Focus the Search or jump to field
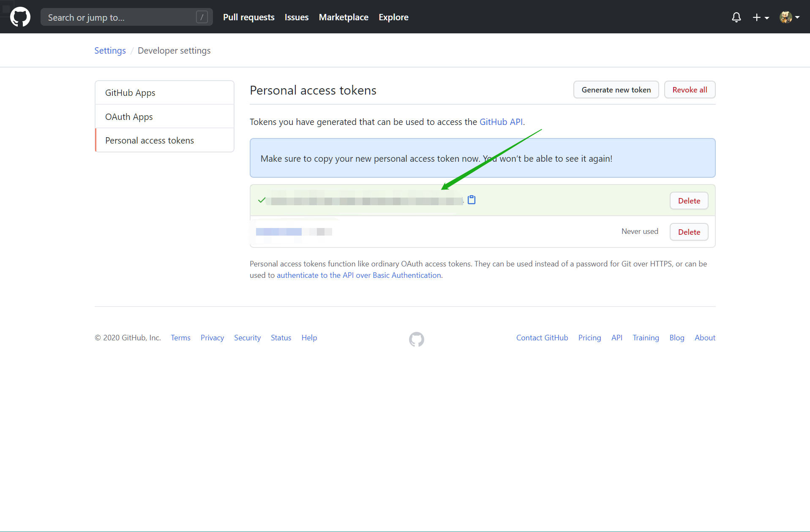The width and height of the screenshot is (810, 532). tap(127, 17)
